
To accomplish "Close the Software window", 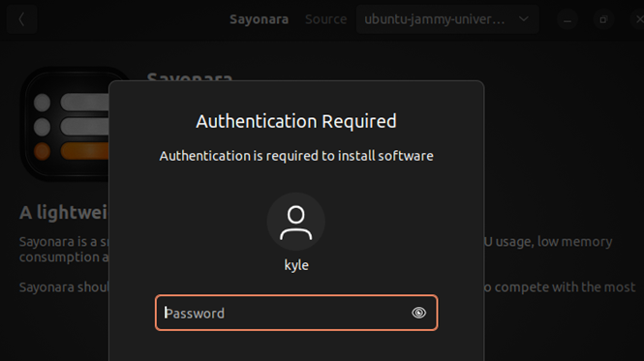I will point(639,19).
